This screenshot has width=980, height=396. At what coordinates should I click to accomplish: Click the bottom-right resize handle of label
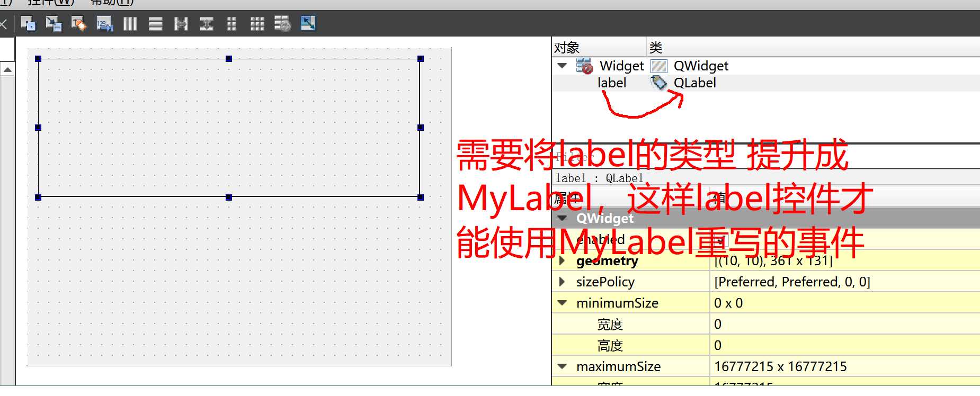421,197
